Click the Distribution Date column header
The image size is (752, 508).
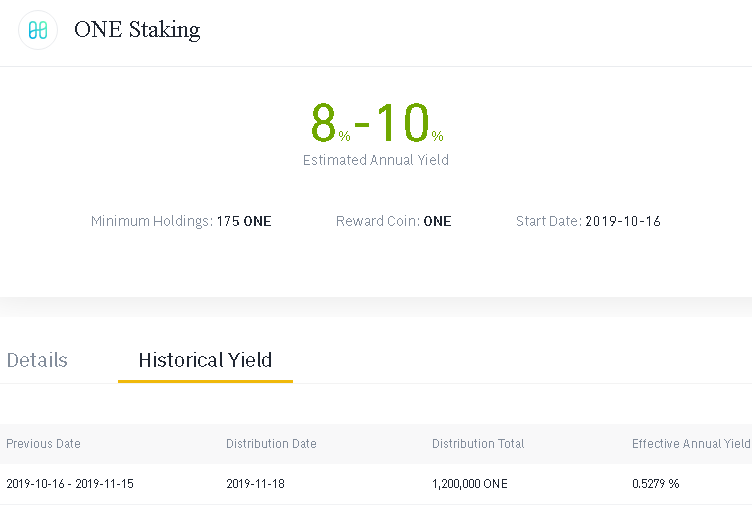click(x=269, y=443)
